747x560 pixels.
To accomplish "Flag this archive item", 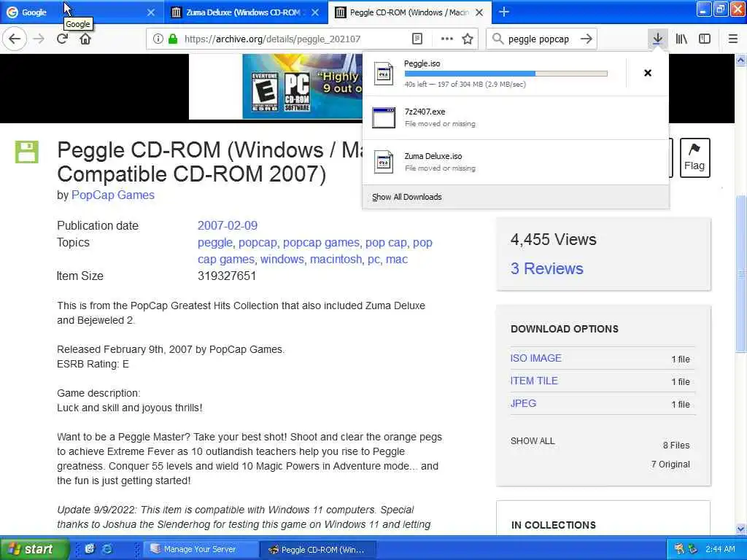I will pos(694,157).
